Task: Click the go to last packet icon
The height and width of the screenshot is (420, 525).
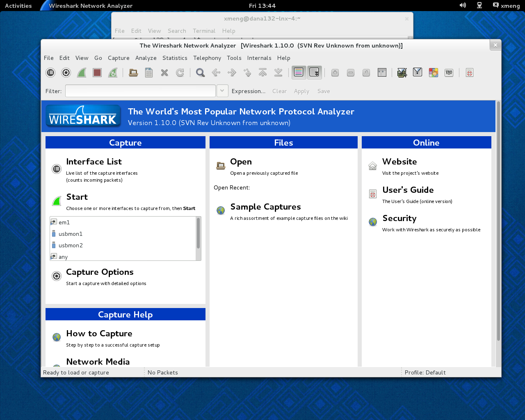Action: pos(278,73)
